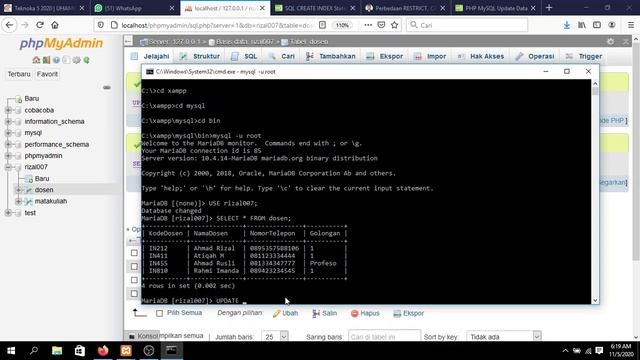640x360 pixels.
Task: Open the Sort by key dropdown
Action: point(504,337)
